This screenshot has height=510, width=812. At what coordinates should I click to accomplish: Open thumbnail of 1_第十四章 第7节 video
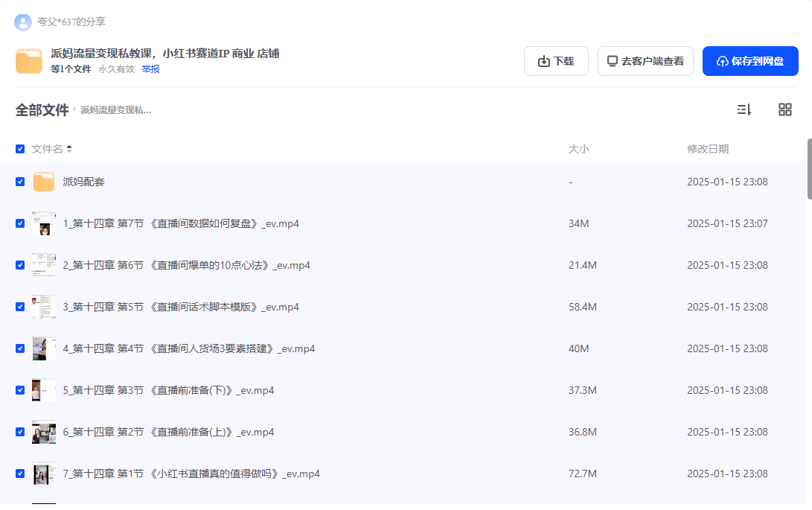point(44,223)
